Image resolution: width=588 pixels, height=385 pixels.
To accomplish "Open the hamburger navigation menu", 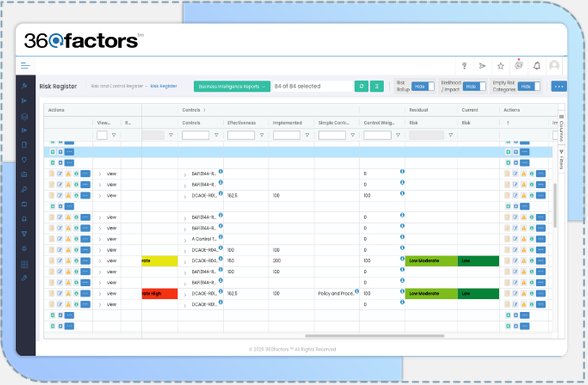I will coord(26,66).
